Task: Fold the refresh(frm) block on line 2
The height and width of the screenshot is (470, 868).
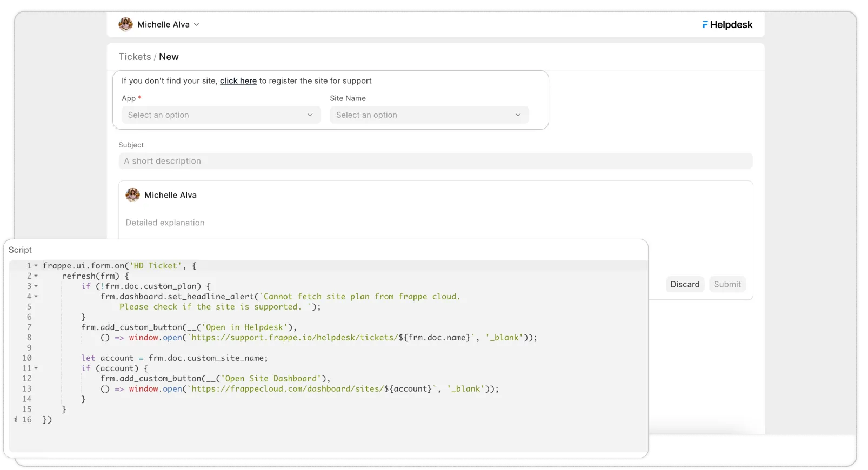Action: pyautogui.click(x=36, y=276)
